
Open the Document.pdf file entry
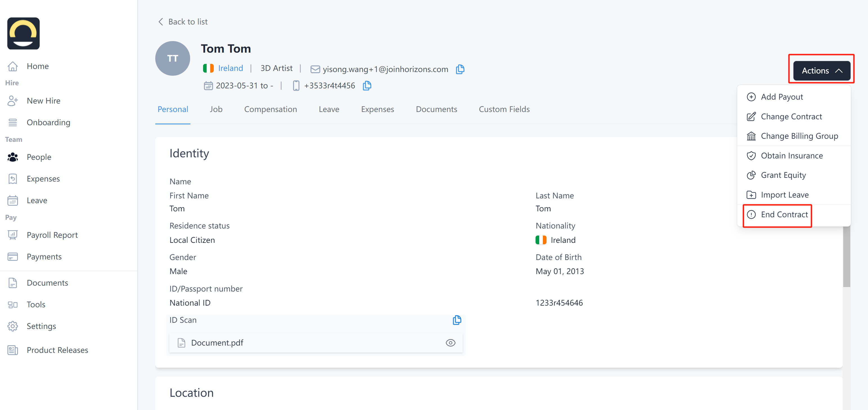click(x=217, y=343)
